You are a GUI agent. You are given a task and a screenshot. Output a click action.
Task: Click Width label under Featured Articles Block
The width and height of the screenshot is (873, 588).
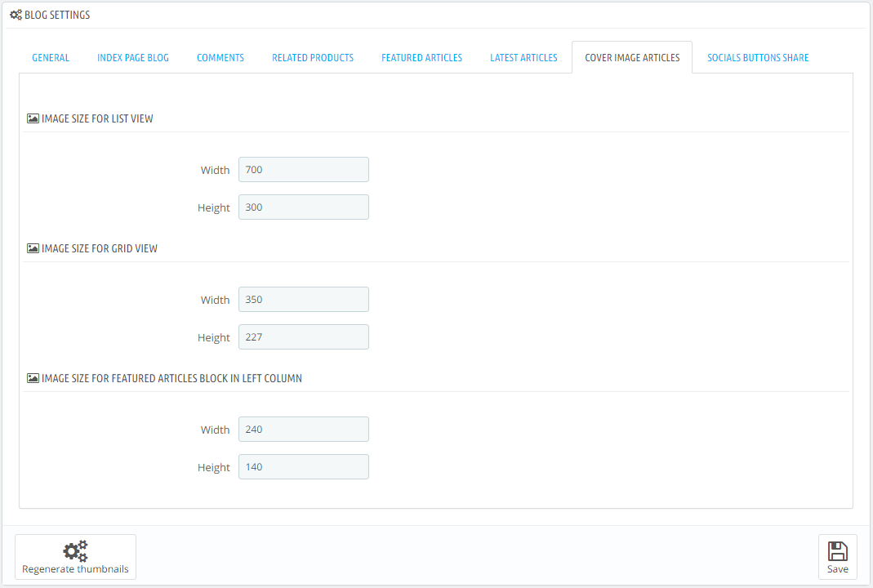pos(215,430)
